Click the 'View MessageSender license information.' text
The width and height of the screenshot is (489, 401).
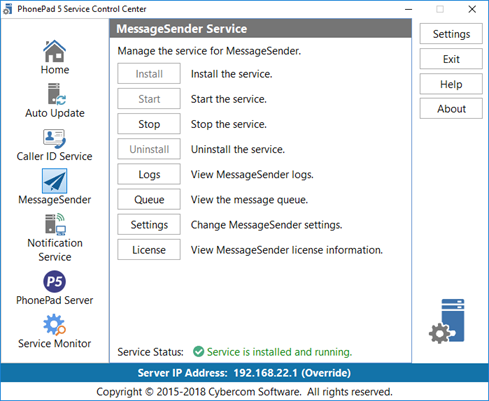(x=287, y=250)
